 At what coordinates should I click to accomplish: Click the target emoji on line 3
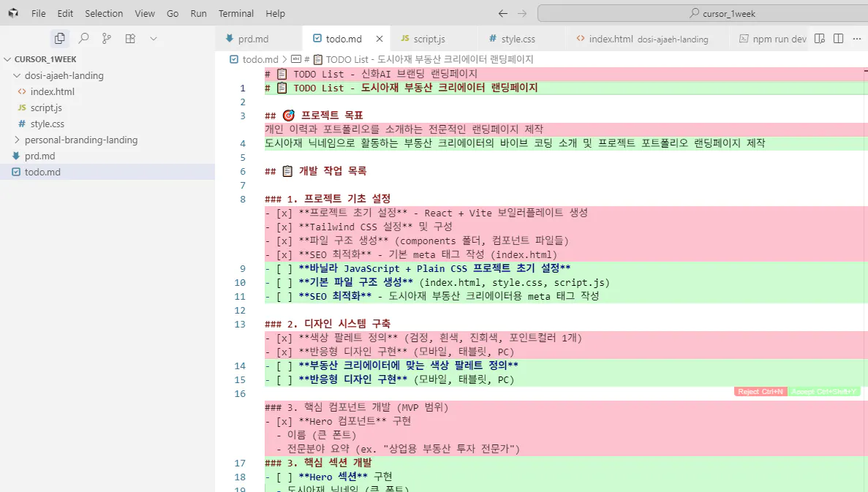click(288, 115)
